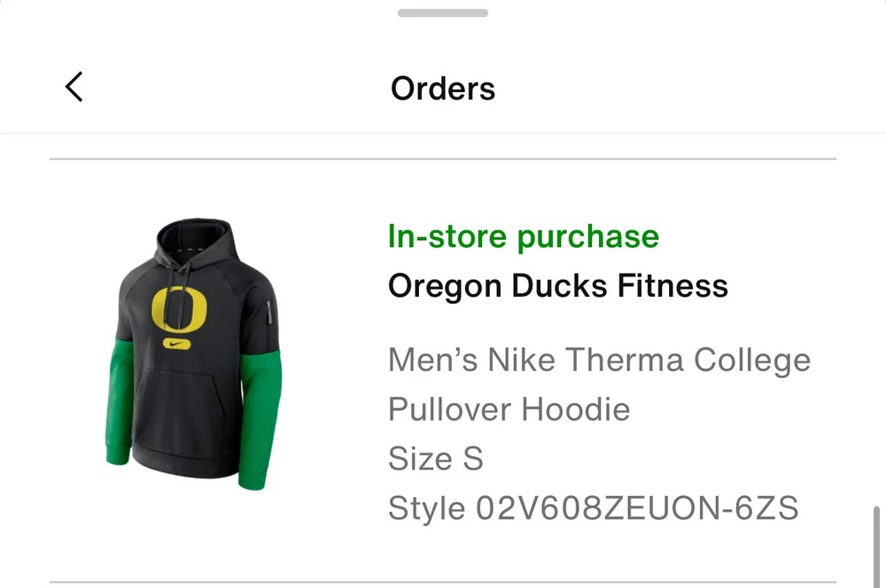Tap the Size S detail
The width and height of the screenshot is (886, 588).
[x=435, y=459]
